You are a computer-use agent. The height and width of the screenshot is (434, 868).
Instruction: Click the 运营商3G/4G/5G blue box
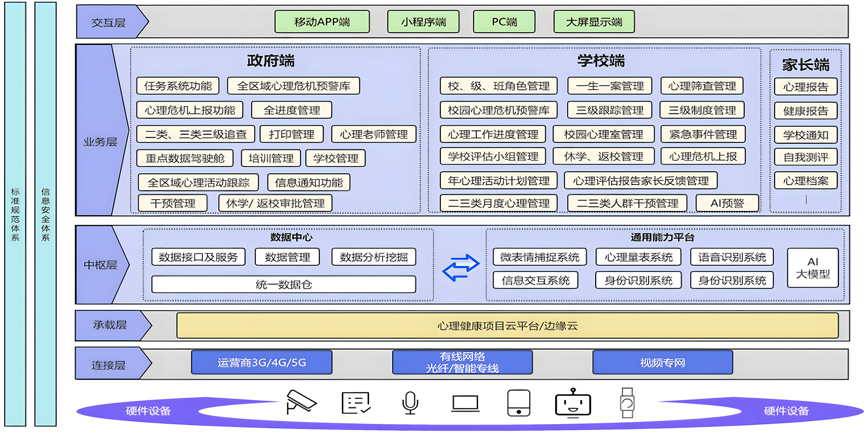tap(261, 362)
